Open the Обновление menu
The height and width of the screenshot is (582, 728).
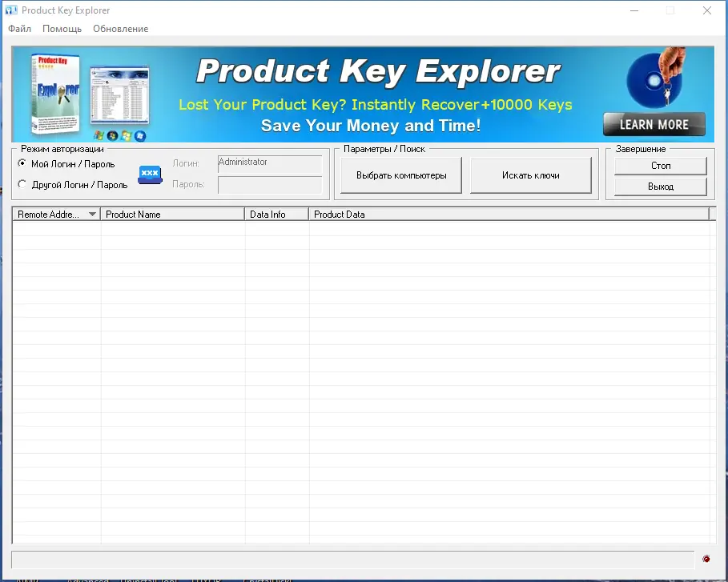pos(120,28)
